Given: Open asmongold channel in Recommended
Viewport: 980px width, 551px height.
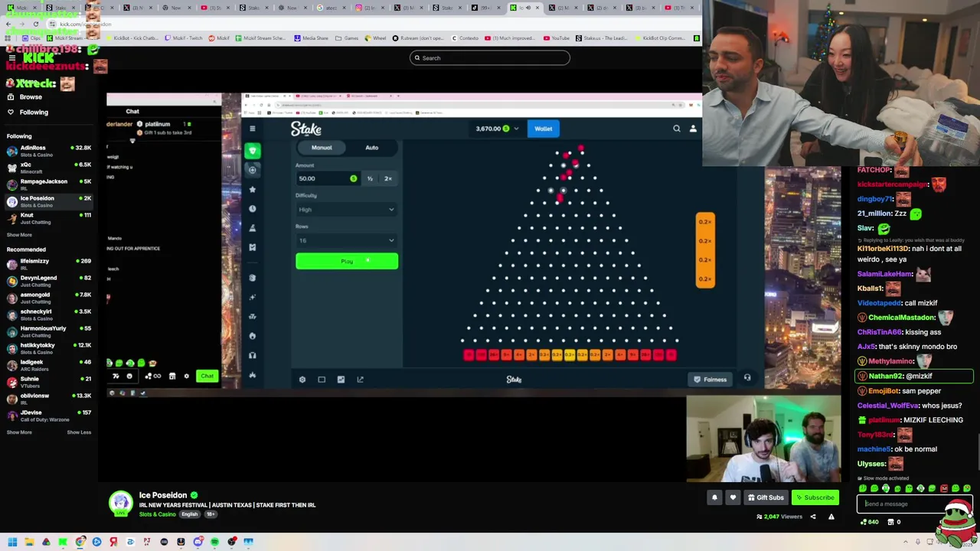Looking at the screenshot, I should 49,298.
